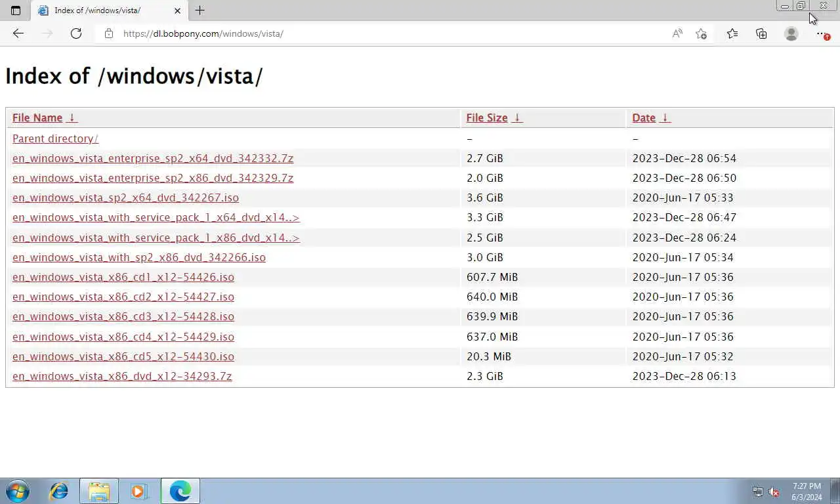Viewport: 840px width, 504px height.
Task: Download x86_dvd_x12-34293.7z file
Action: (122, 376)
